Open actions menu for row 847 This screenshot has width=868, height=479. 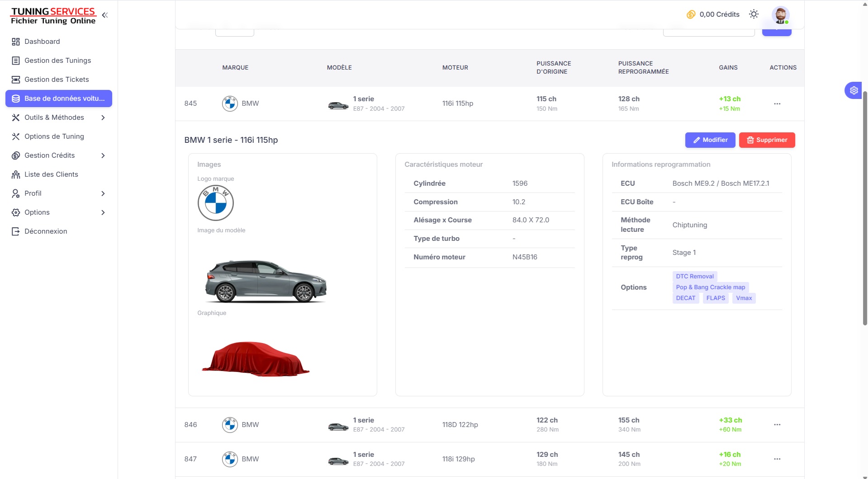click(x=777, y=459)
